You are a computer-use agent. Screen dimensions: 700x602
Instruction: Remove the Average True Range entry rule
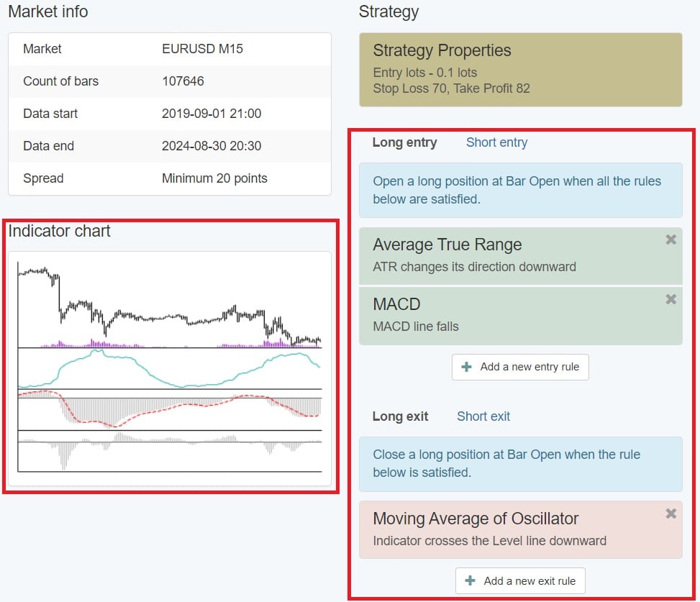(x=671, y=239)
